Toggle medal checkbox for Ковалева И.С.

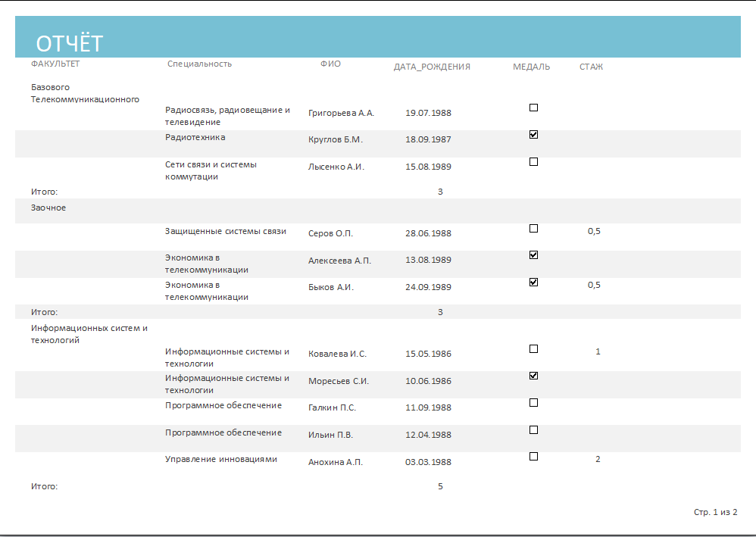(x=533, y=348)
